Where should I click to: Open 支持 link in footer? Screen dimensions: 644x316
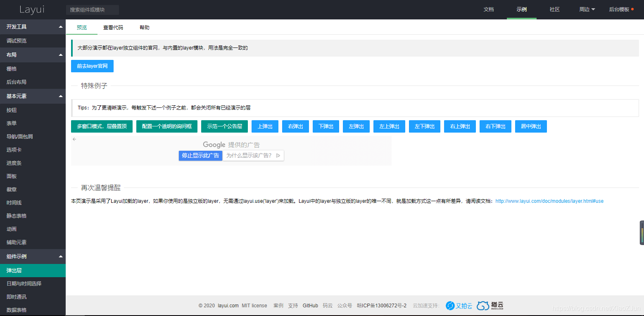coord(293,306)
